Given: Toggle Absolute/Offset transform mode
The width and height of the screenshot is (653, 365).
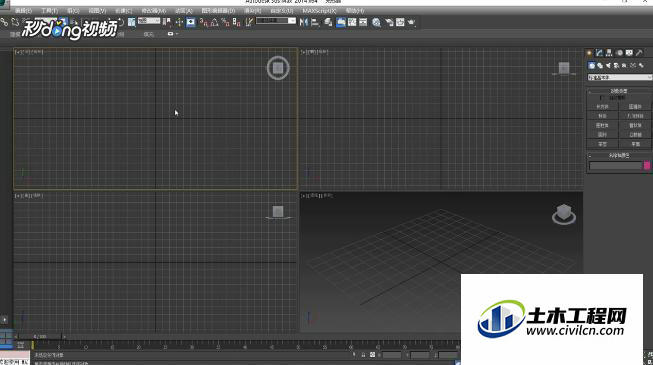Looking at the screenshot, I should [x=372, y=355].
